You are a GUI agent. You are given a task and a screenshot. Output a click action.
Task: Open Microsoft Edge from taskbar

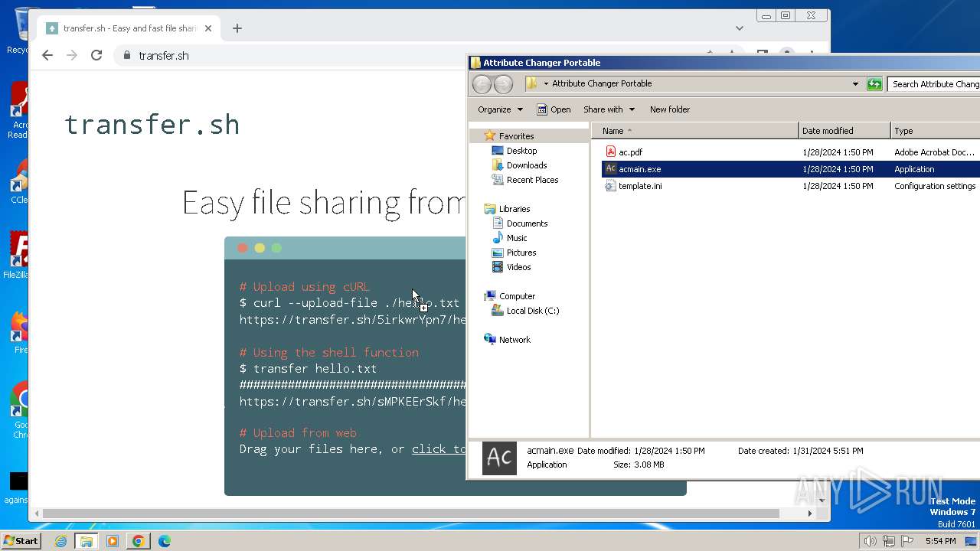coord(165,541)
